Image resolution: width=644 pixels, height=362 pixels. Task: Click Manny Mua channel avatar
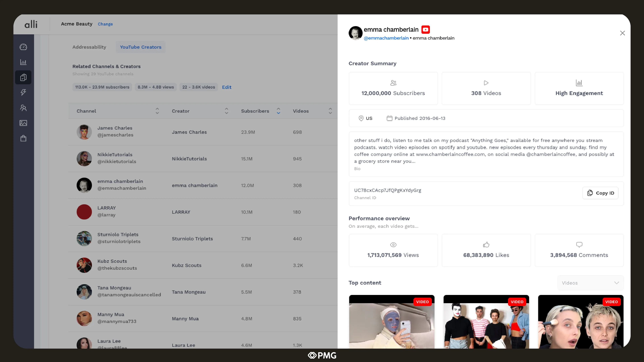84,319
